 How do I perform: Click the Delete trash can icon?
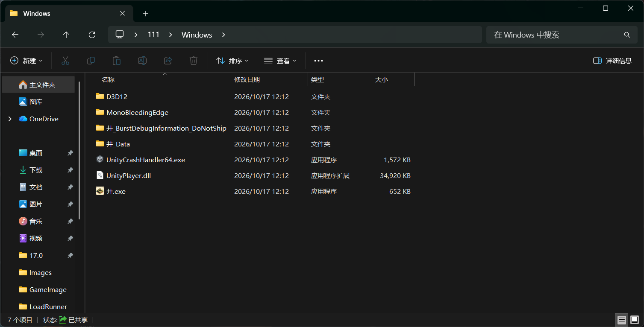click(194, 61)
